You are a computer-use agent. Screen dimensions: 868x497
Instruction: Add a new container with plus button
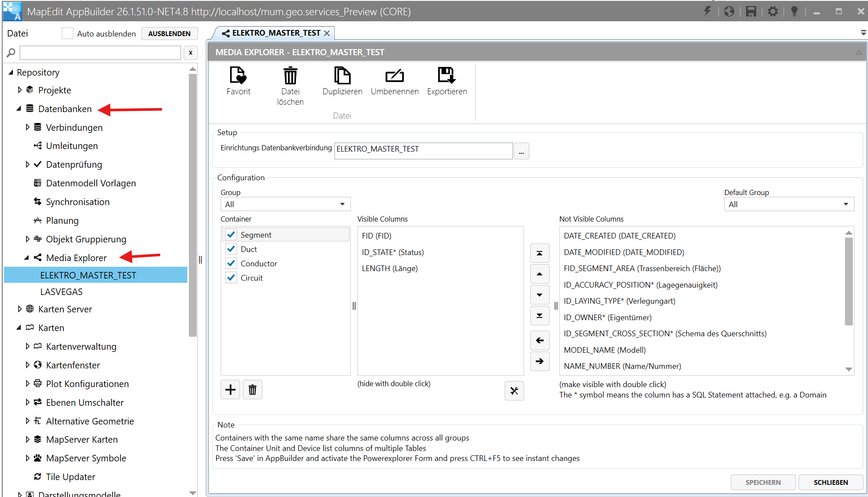pyautogui.click(x=231, y=390)
